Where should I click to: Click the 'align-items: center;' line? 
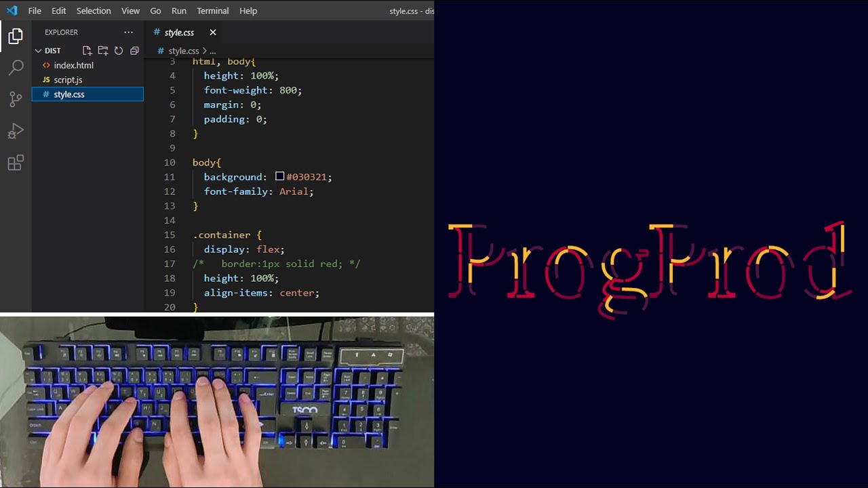261,293
